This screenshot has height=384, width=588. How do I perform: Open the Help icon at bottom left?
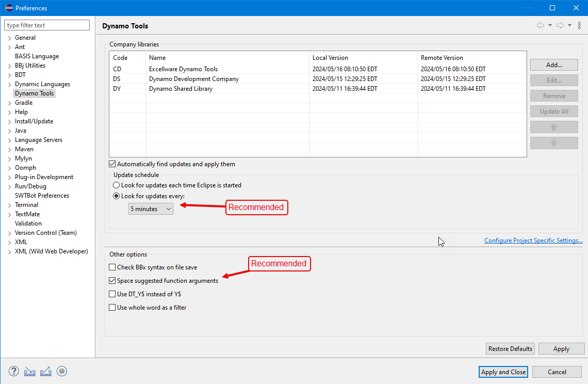tap(14, 371)
